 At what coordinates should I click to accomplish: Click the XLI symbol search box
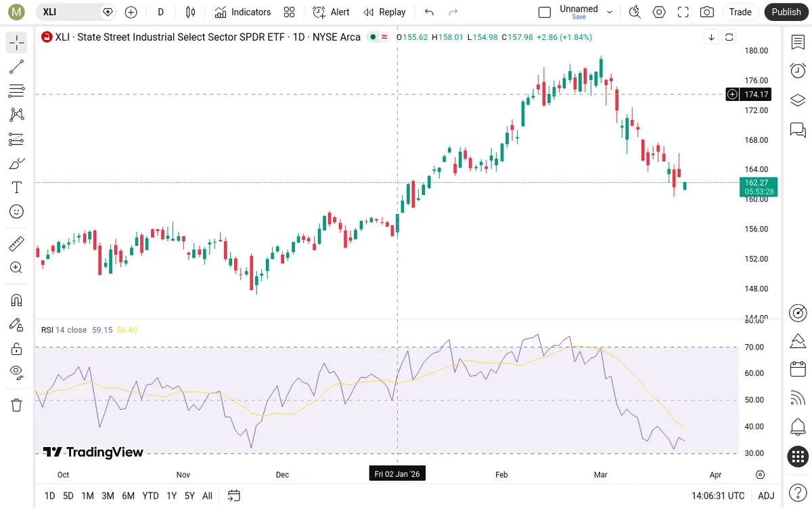click(x=76, y=12)
